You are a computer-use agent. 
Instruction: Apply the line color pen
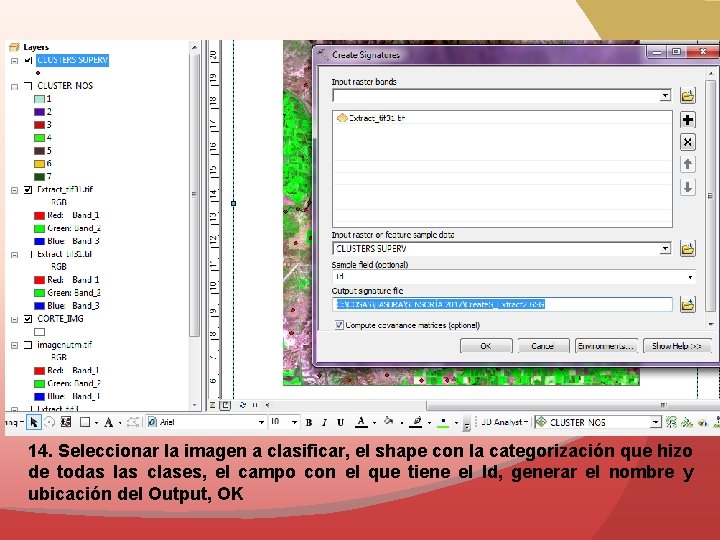click(416, 422)
